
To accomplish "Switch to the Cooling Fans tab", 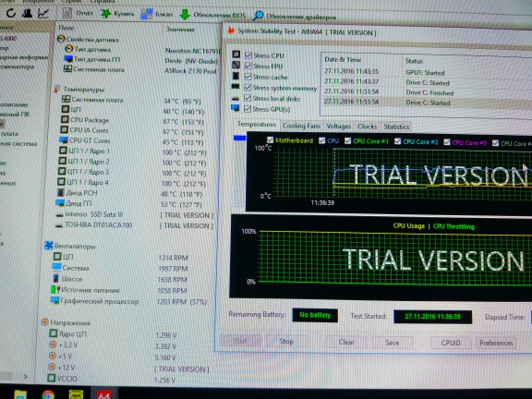I will point(301,126).
